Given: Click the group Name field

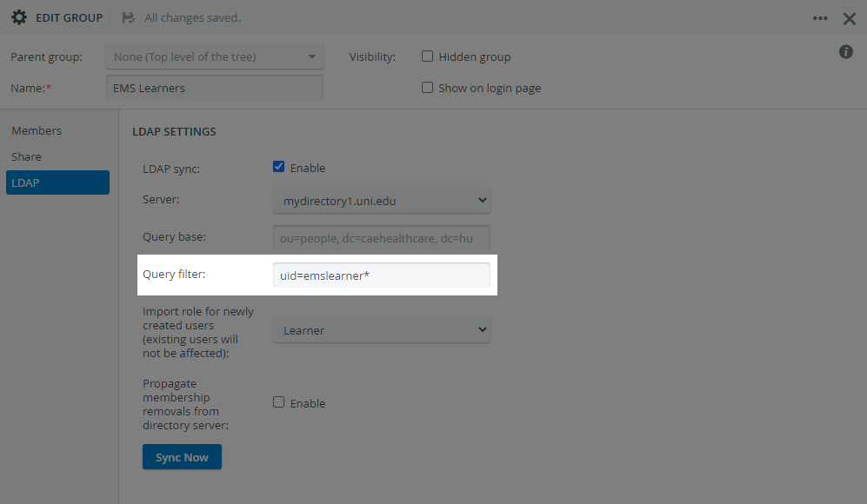Looking at the screenshot, I should point(215,88).
